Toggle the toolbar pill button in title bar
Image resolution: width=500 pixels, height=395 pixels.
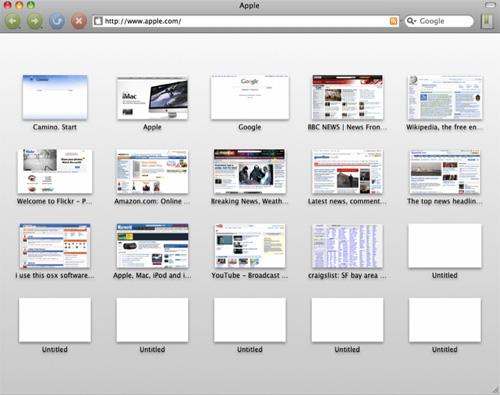(490, 5)
